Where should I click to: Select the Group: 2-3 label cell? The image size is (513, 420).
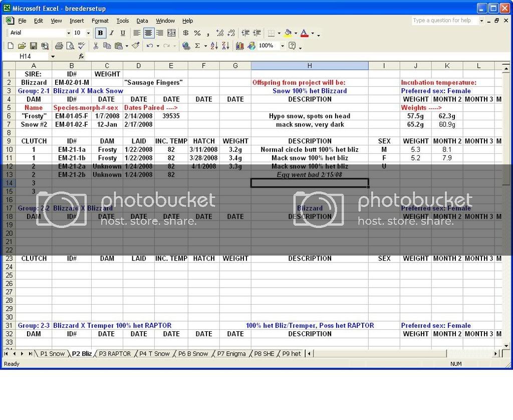coord(33,325)
